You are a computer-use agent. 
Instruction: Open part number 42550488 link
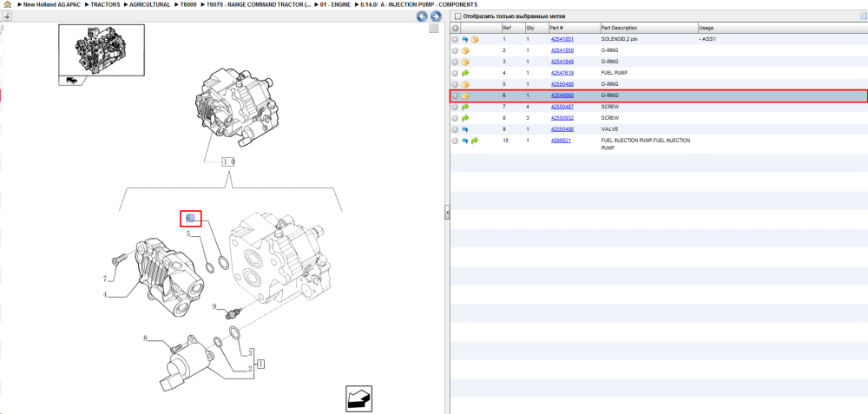pyautogui.click(x=562, y=84)
